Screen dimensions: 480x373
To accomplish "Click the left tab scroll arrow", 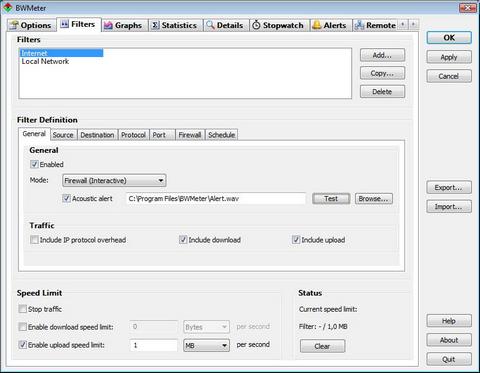I will click(x=403, y=24).
